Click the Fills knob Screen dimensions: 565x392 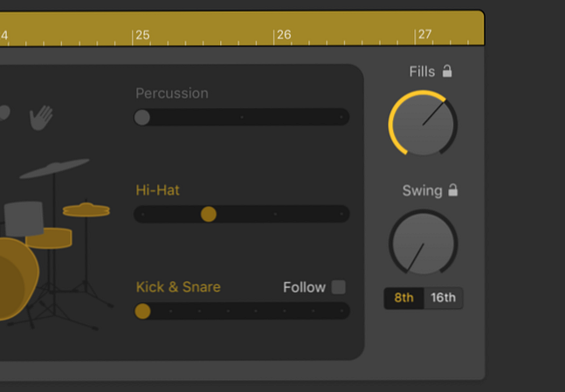click(x=423, y=125)
